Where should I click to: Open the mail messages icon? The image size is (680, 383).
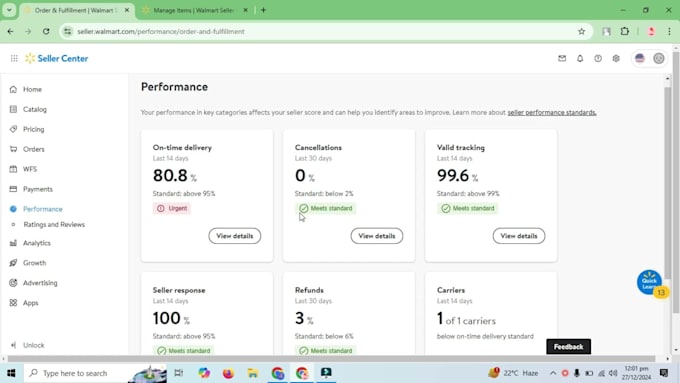(x=562, y=58)
